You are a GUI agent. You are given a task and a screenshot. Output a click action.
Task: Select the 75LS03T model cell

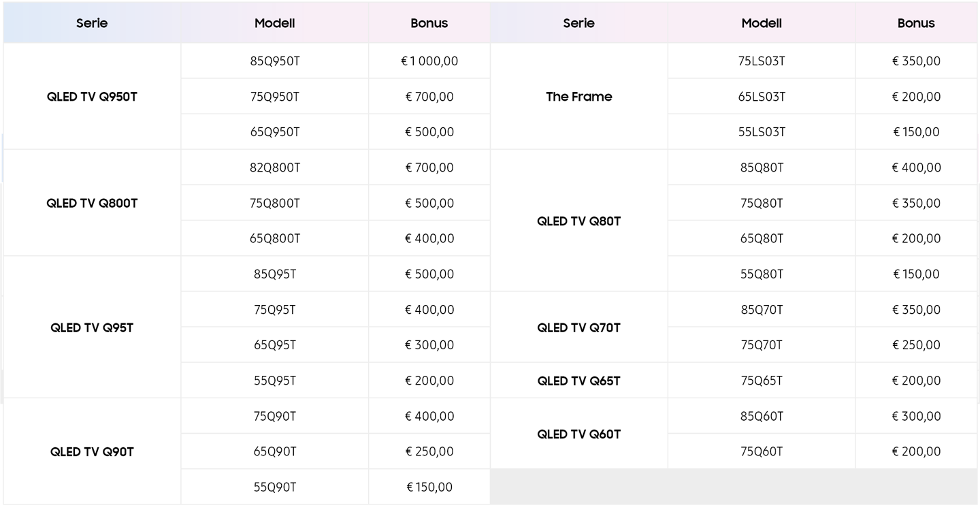coord(762,61)
